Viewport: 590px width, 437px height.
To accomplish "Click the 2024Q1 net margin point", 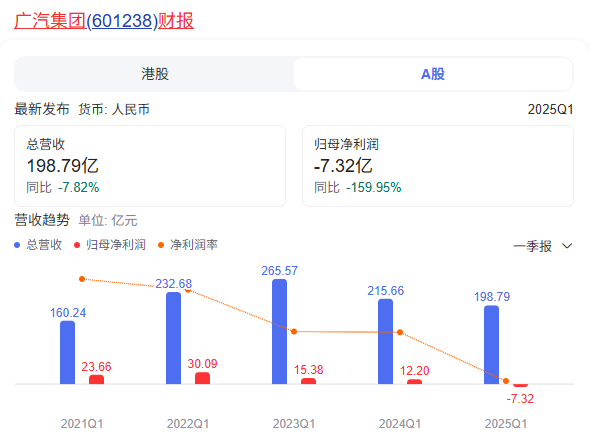I will click(400, 332).
